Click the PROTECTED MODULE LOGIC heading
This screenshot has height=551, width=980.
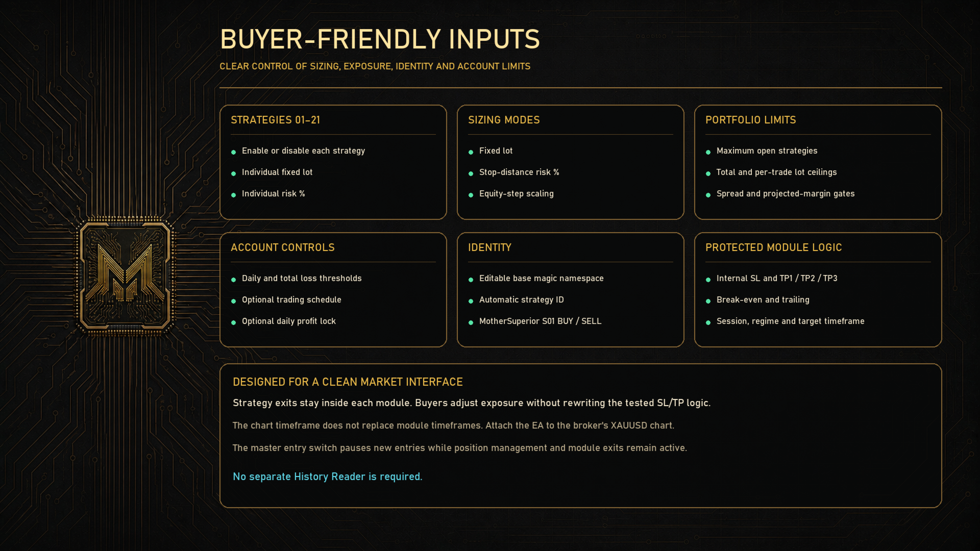tap(773, 247)
